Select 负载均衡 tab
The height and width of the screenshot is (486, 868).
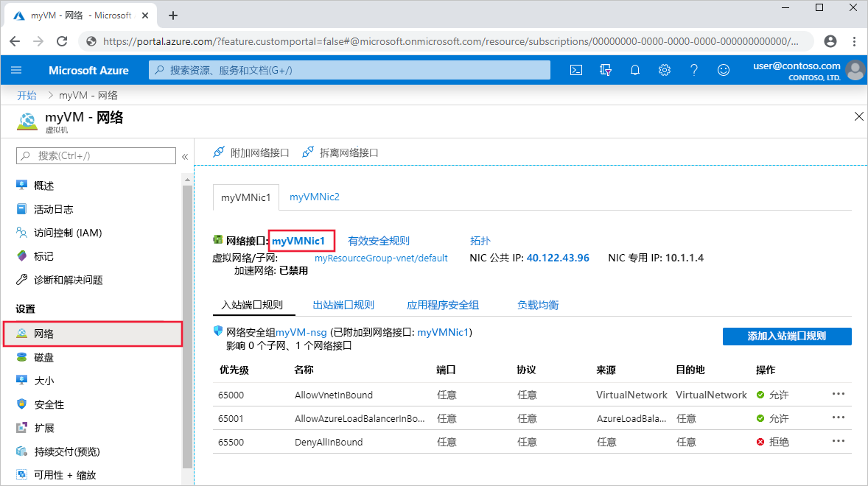(537, 305)
